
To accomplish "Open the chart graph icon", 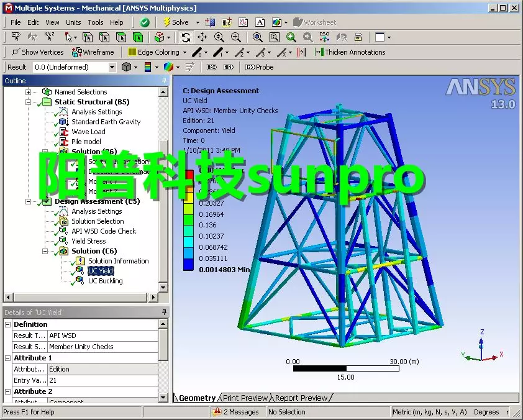I will (243, 22).
